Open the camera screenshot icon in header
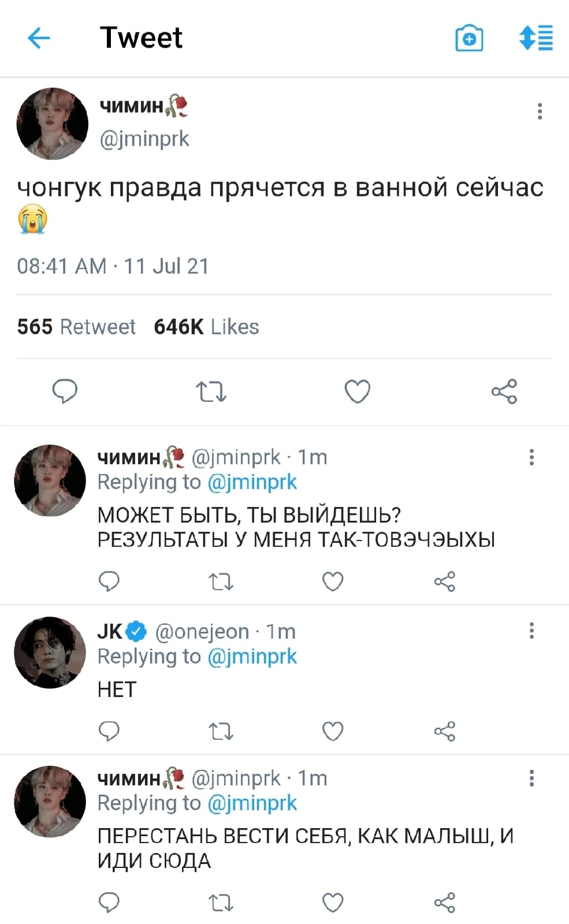 click(x=469, y=39)
